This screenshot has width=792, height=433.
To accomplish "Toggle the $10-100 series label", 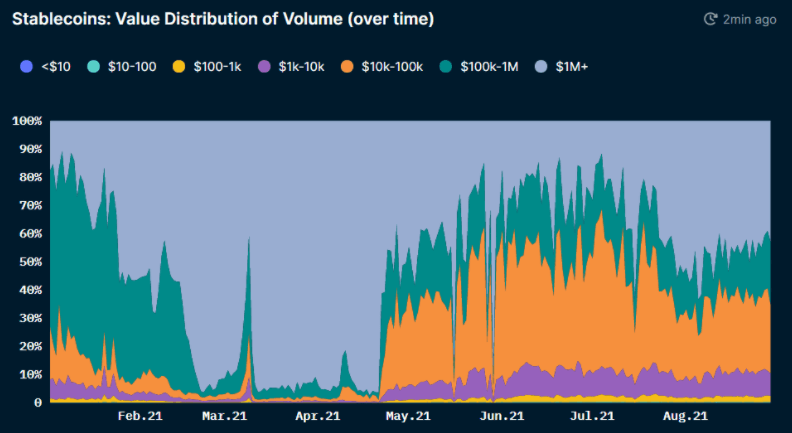I will click(130, 66).
